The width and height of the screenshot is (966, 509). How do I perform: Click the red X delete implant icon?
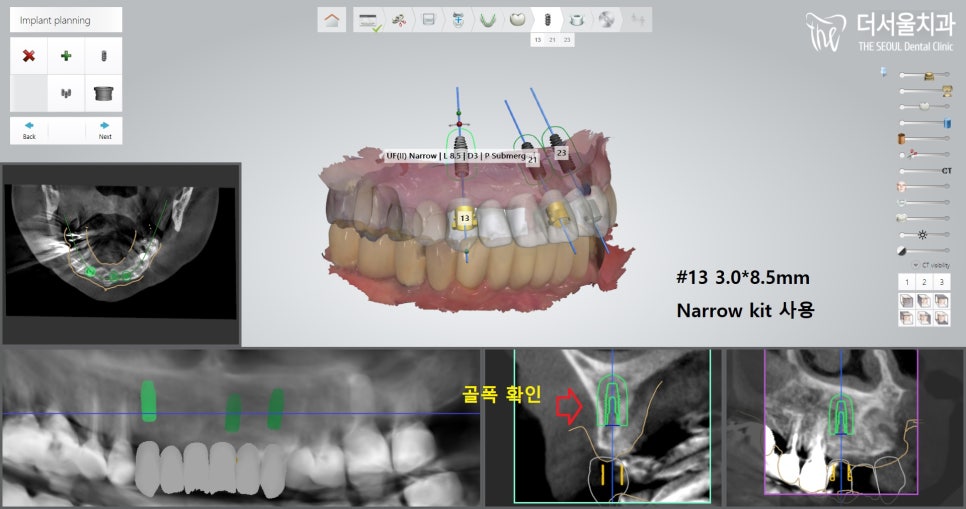(x=29, y=56)
